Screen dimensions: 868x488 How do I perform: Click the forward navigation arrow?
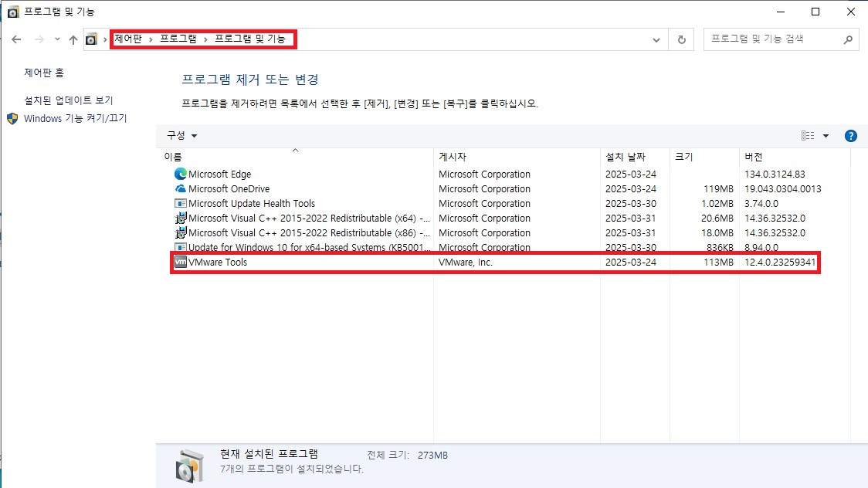[39, 39]
